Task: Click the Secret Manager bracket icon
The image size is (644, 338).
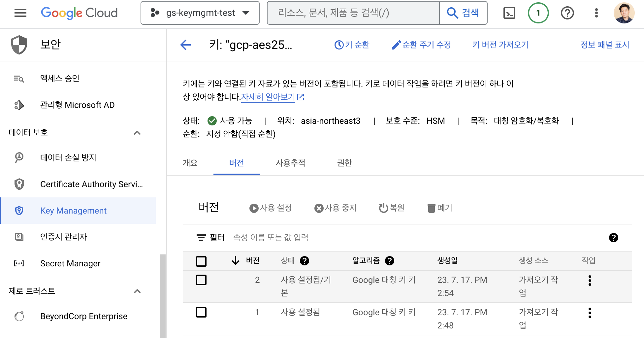Action: click(x=19, y=263)
